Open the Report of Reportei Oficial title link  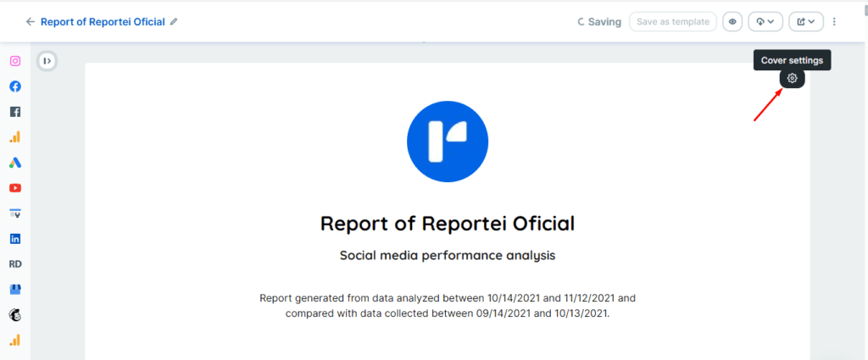pyautogui.click(x=103, y=22)
